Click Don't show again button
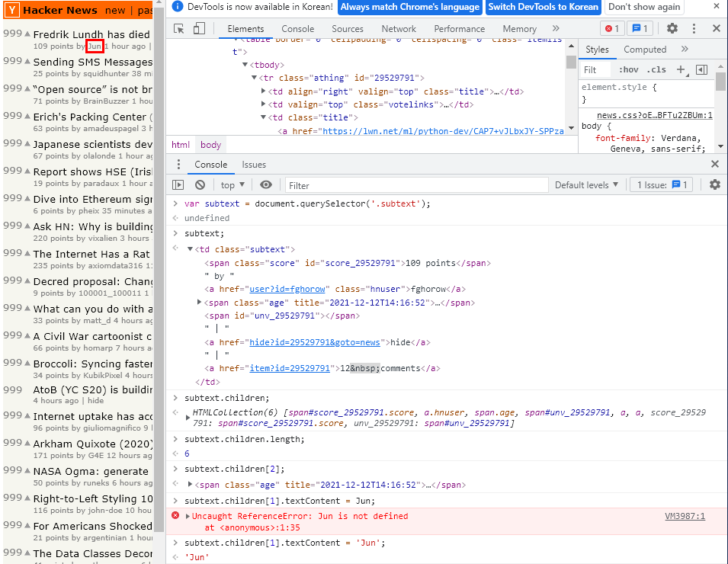 (x=644, y=7)
